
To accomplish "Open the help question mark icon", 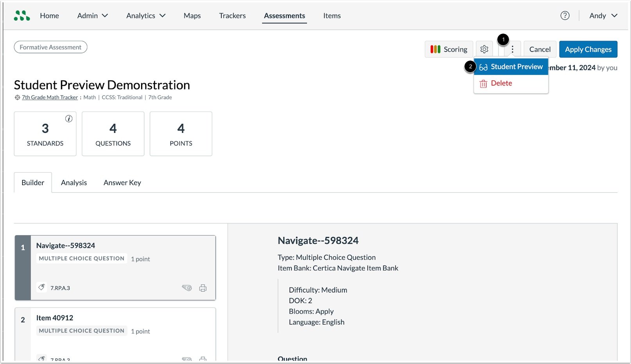I will pyautogui.click(x=565, y=15).
